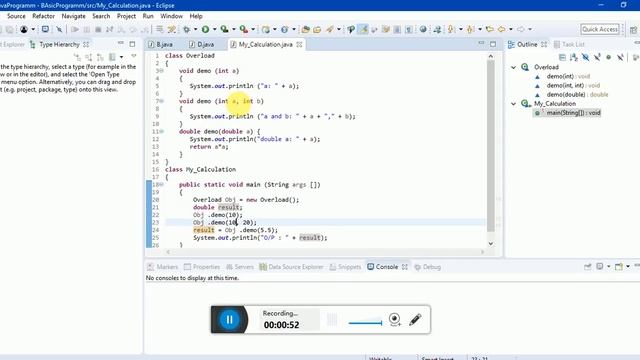The image size is (640, 360).
Task: Open the Markers tab in bottom panel
Action: coord(162,267)
